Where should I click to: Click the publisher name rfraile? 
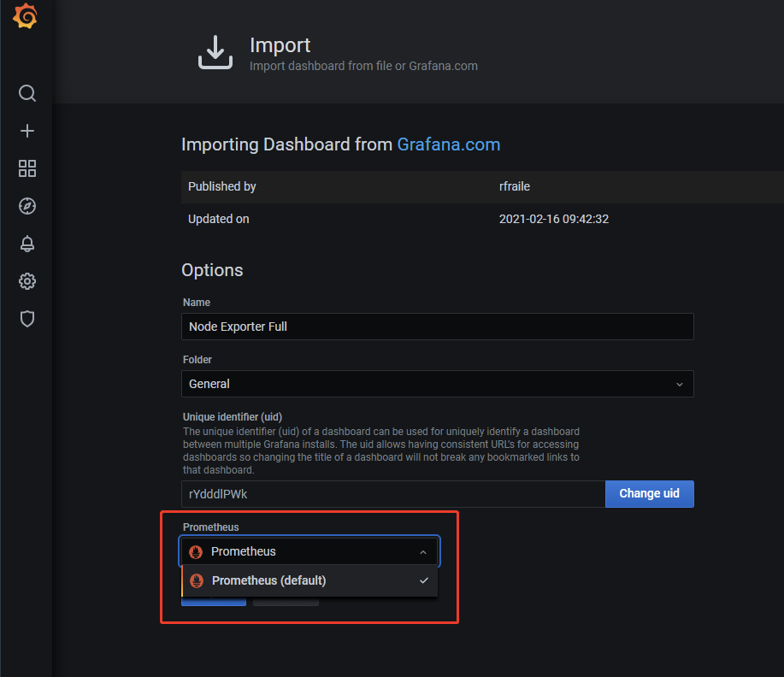tap(515, 186)
